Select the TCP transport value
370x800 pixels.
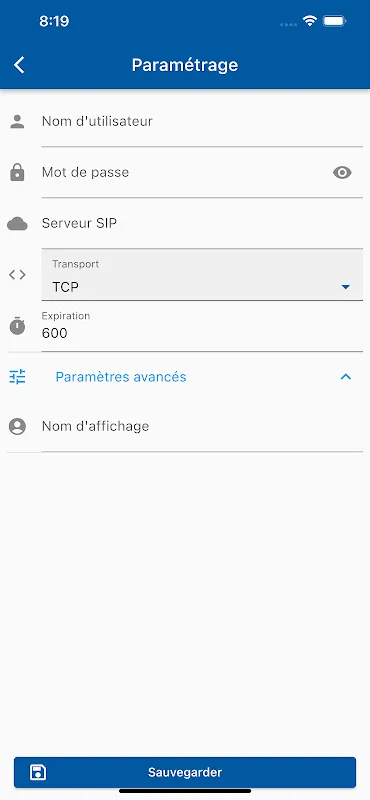[x=65, y=287]
